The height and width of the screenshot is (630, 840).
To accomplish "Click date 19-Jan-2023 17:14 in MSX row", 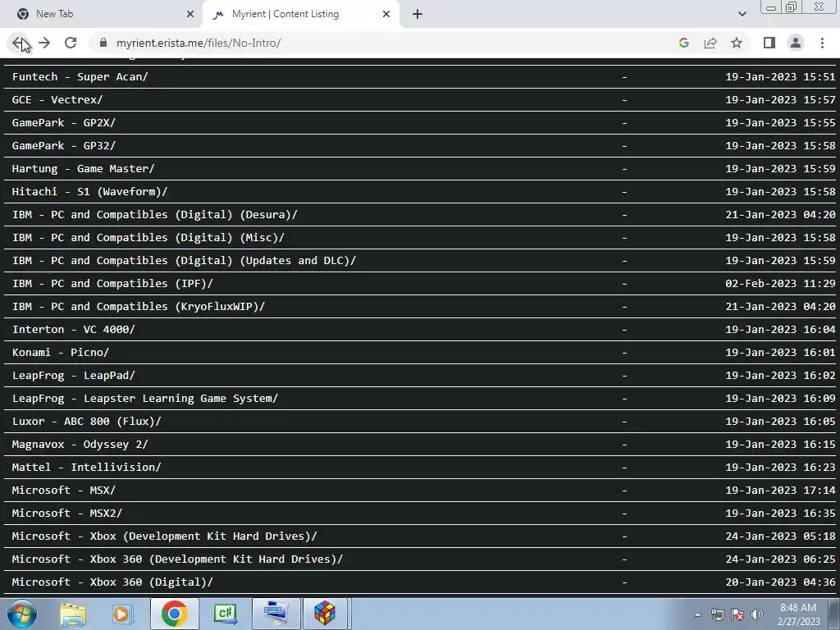I will (x=780, y=491).
